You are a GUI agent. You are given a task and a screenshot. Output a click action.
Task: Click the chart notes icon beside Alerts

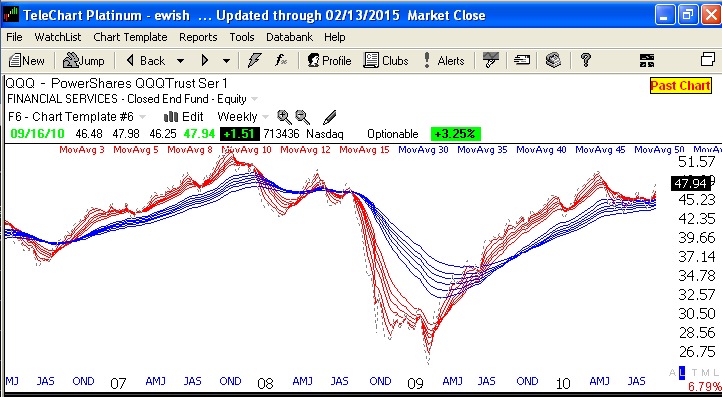click(x=491, y=60)
